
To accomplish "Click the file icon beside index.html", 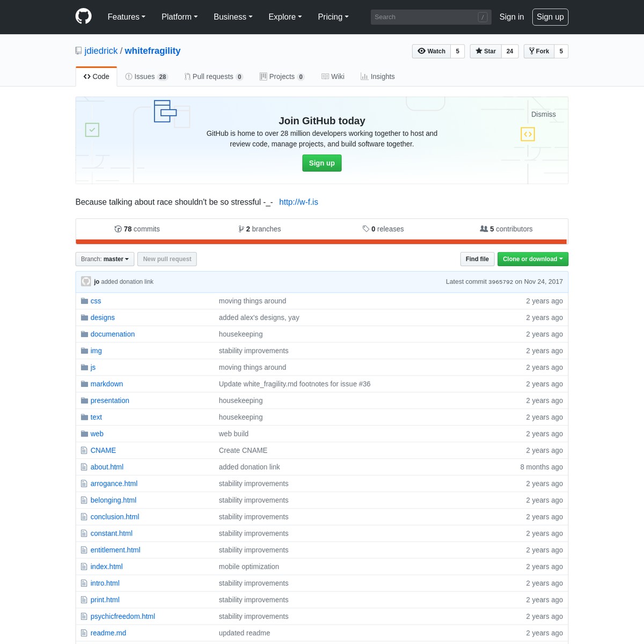I will coord(84,567).
